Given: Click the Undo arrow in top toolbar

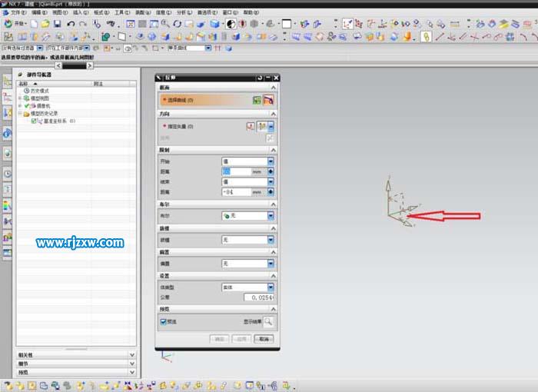Looking at the screenshot, I should (71, 25).
